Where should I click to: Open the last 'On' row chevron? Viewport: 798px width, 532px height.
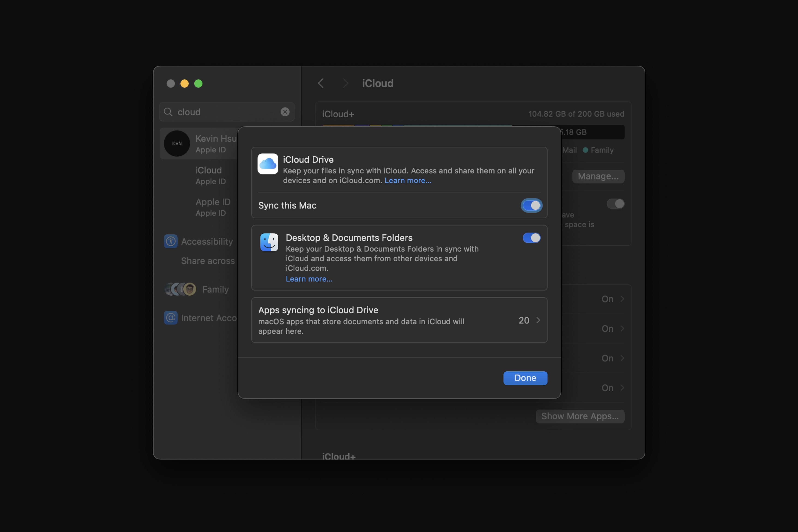coord(622,388)
